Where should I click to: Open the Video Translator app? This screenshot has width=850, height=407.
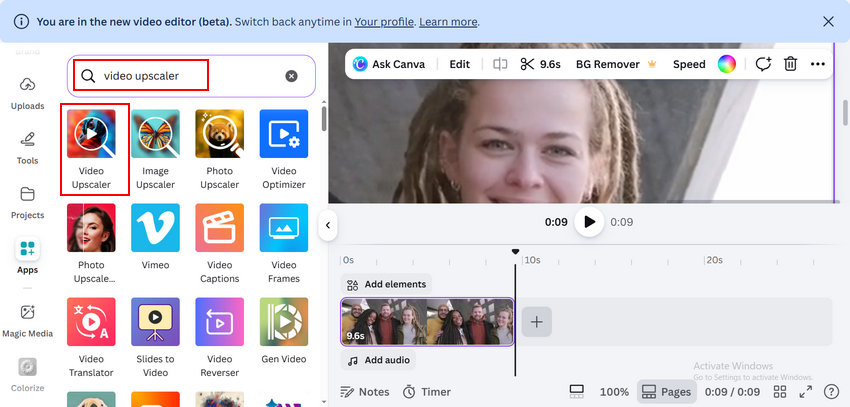click(x=91, y=337)
